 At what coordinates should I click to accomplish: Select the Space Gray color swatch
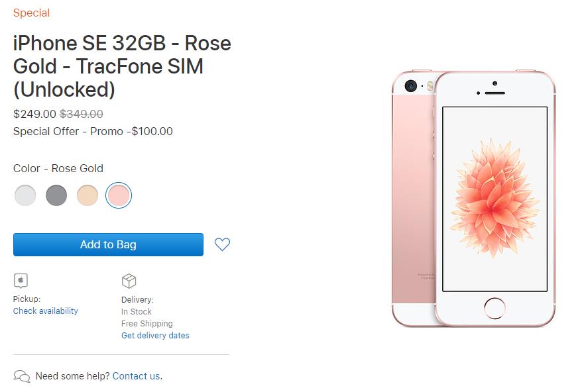coord(56,195)
